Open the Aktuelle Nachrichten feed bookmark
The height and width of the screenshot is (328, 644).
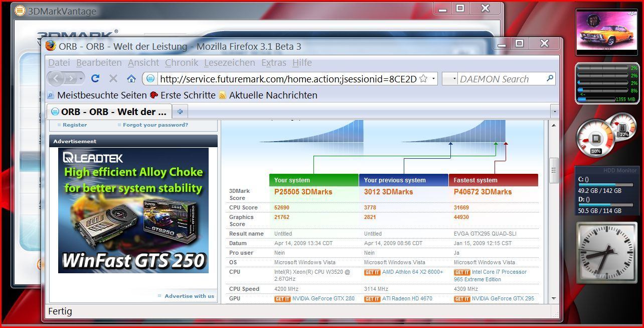[x=268, y=95]
